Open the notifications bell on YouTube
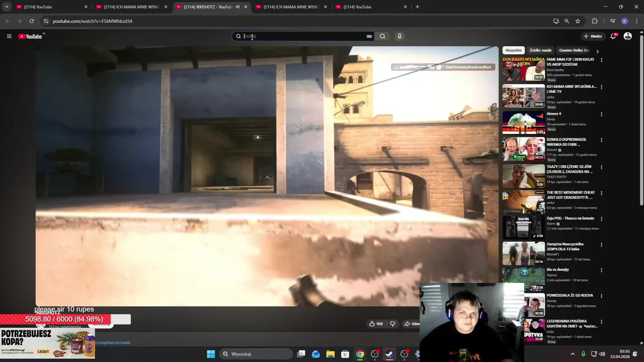Screen dimensions: 644x362 click(x=613, y=36)
